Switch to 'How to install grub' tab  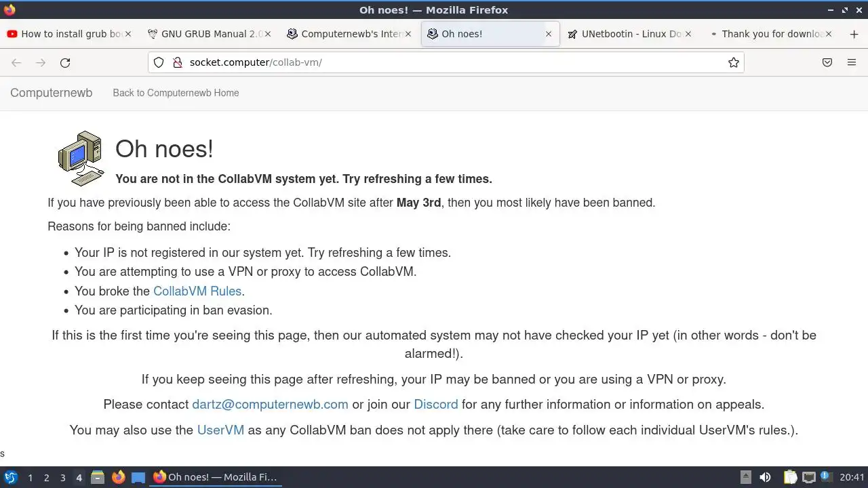click(70, 34)
